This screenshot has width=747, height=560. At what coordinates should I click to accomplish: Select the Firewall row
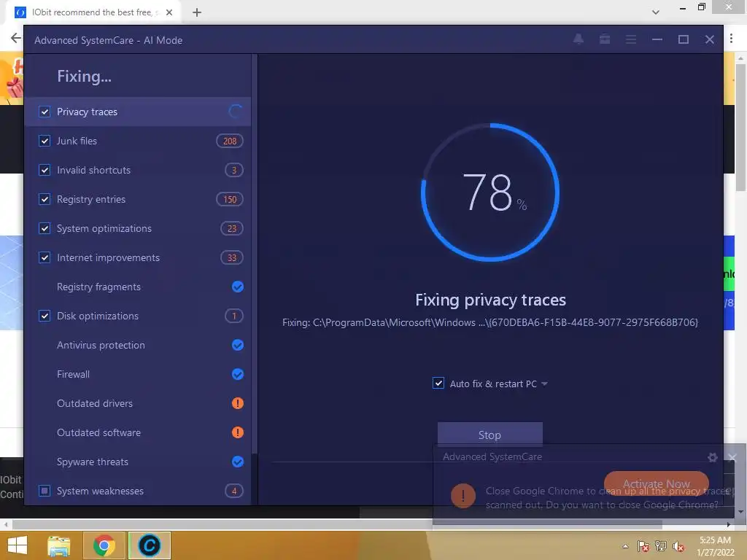tap(138, 374)
